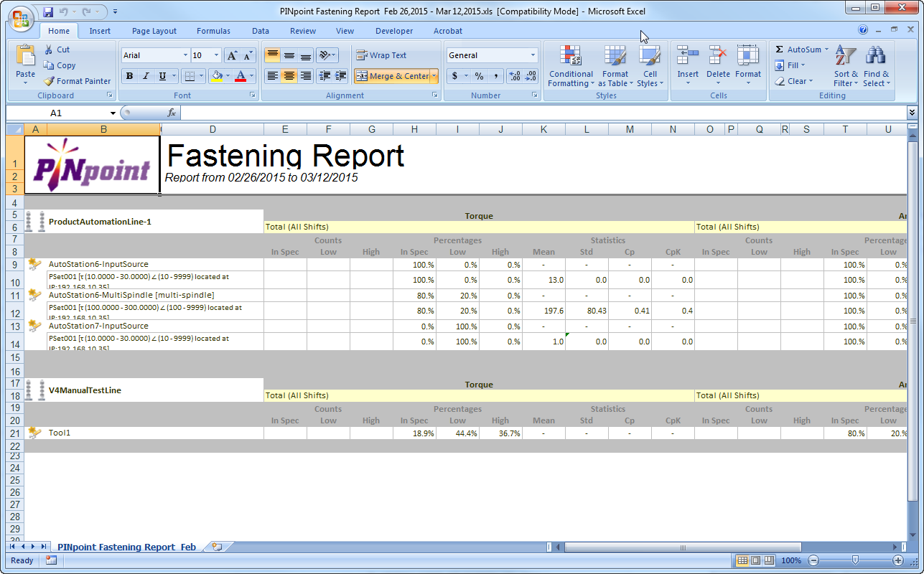Open the Number Format dropdown
Screen dimensions: 924x574
click(533, 55)
